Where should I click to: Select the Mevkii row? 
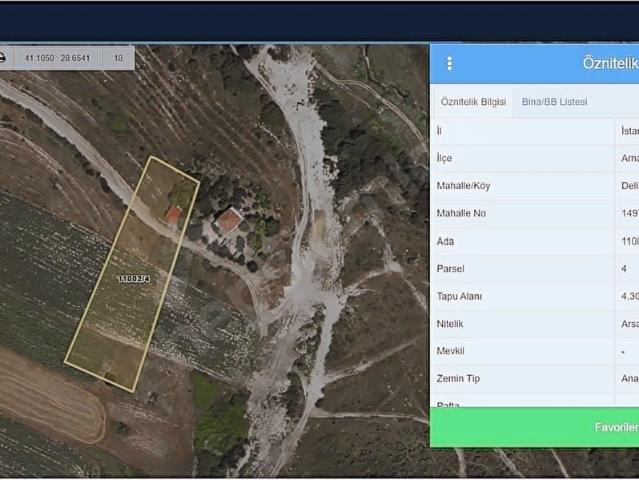coord(535,351)
